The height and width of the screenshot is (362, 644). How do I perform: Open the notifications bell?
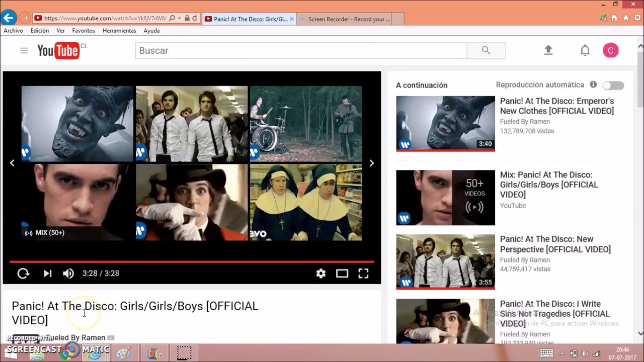click(585, 50)
